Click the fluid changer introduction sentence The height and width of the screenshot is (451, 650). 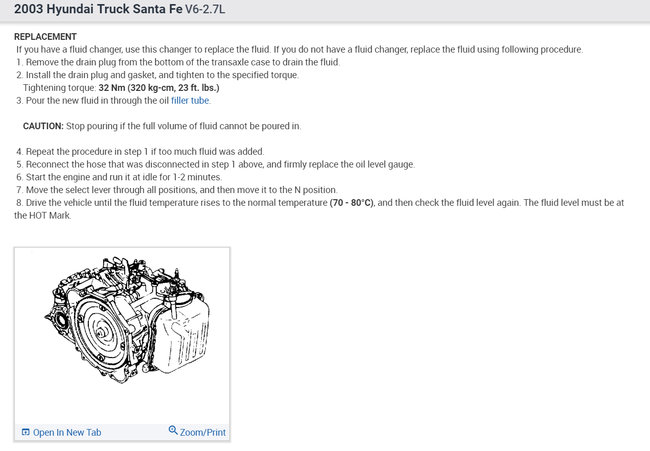[x=299, y=49]
